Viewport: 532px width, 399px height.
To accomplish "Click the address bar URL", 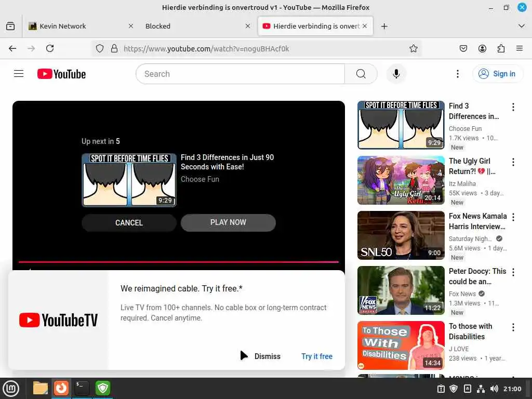I will tap(206, 48).
